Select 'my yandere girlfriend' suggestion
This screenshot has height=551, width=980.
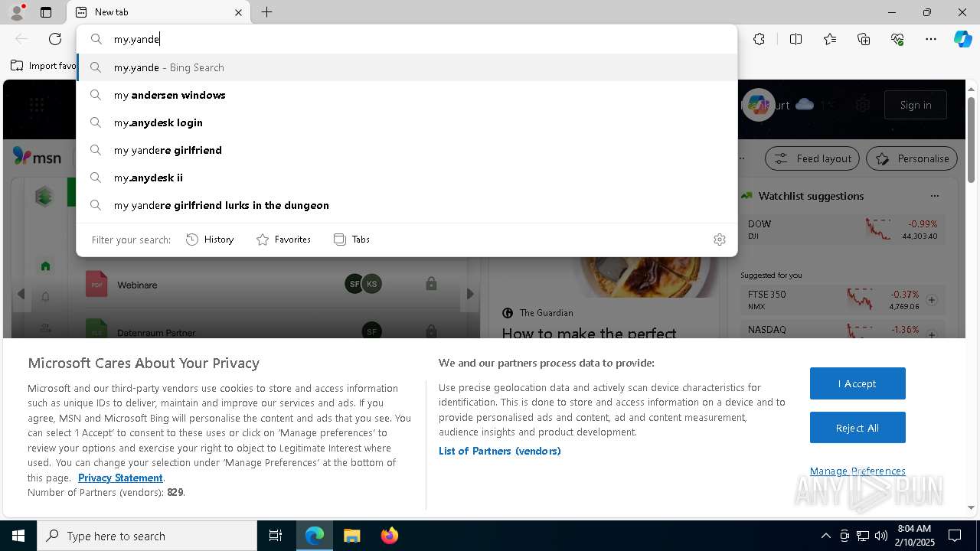(407, 150)
